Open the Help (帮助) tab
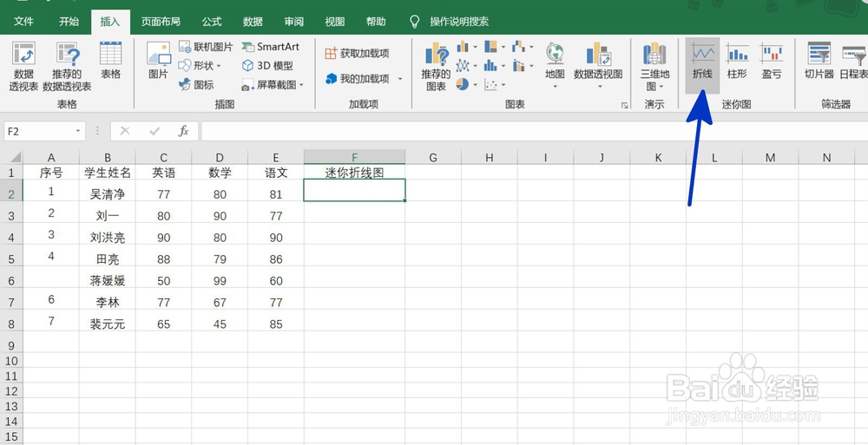The height and width of the screenshot is (445, 868). click(376, 22)
